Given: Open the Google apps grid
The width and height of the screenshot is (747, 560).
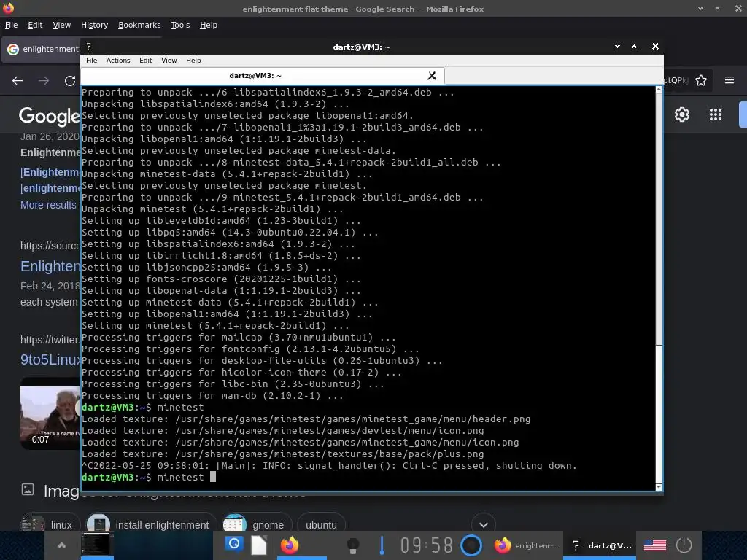Looking at the screenshot, I should tap(716, 114).
